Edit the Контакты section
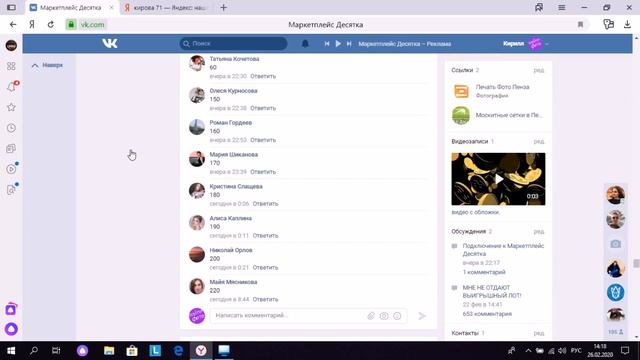The height and width of the screenshot is (360, 640). pyautogui.click(x=539, y=333)
